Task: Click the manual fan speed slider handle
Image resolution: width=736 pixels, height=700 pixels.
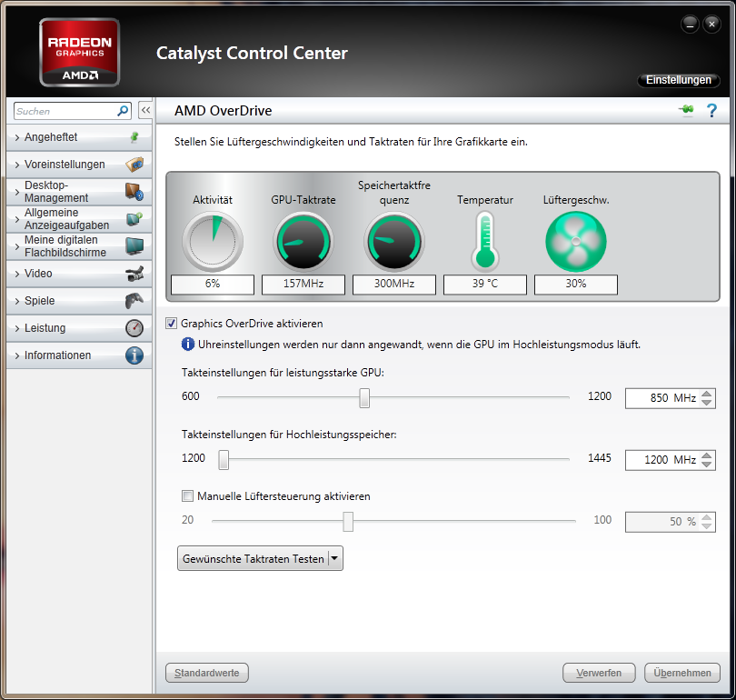Action: point(348,522)
